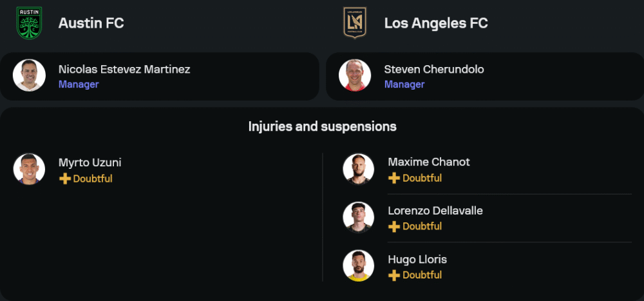This screenshot has width=644, height=301.
Task: Click the Austin FC team crest
Action: pyautogui.click(x=29, y=23)
